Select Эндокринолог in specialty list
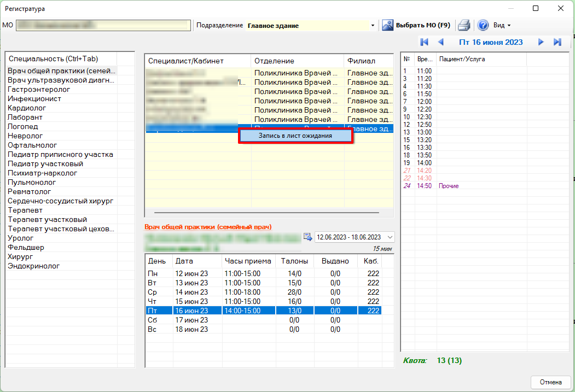 pos(62,266)
